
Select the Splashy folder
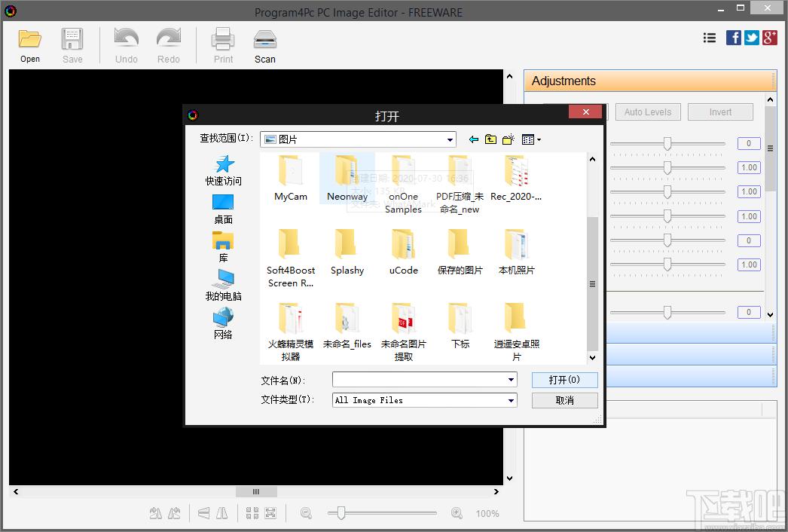347,252
